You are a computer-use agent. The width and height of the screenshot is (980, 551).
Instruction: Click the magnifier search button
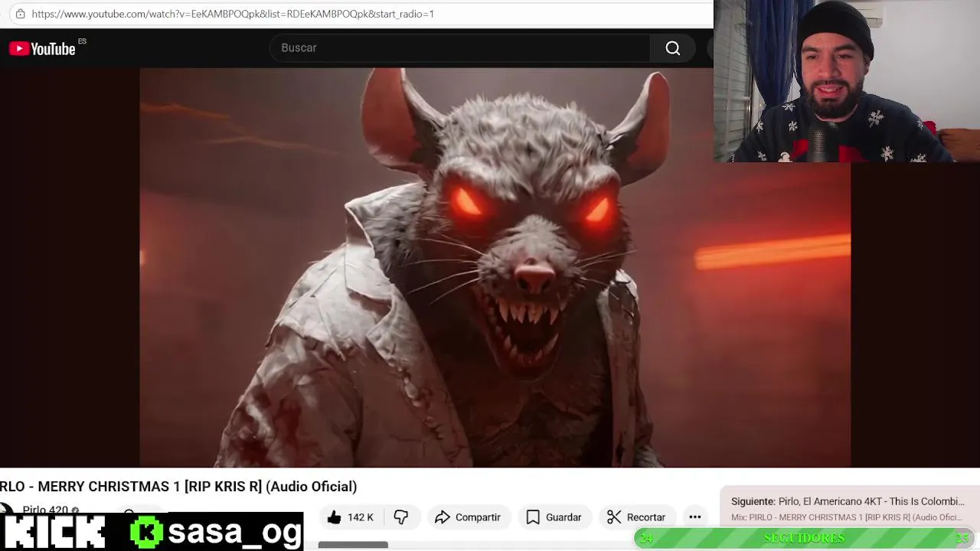673,48
